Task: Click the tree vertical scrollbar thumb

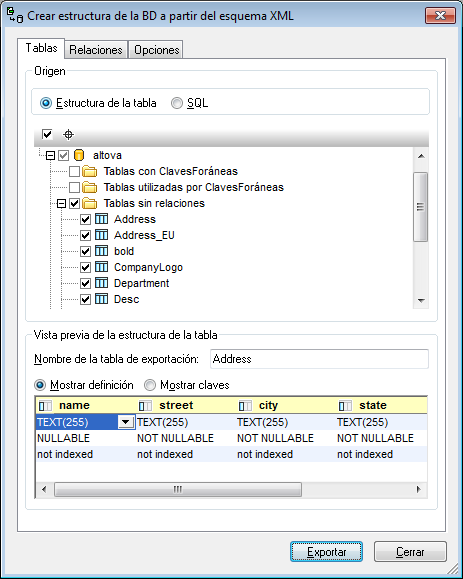Action: tap(421, 207)
